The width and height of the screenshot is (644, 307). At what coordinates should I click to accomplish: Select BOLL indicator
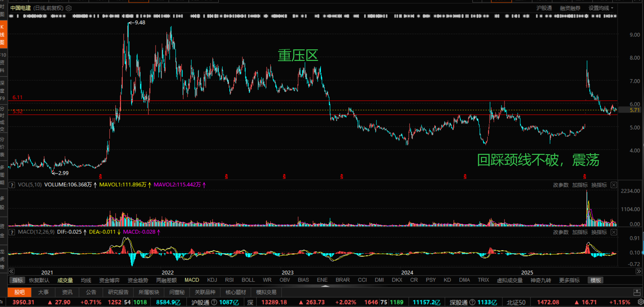(x=248, y=280)
